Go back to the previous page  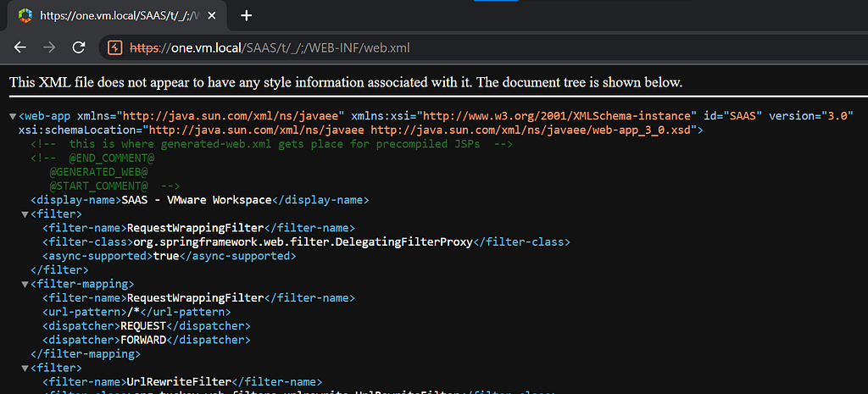[x=20, y=47]
